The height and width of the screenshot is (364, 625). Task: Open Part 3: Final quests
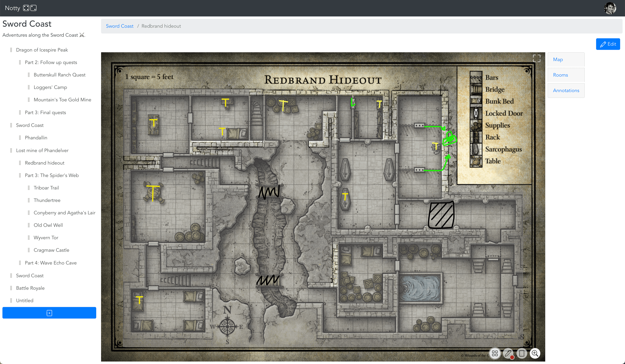point(45,113)
